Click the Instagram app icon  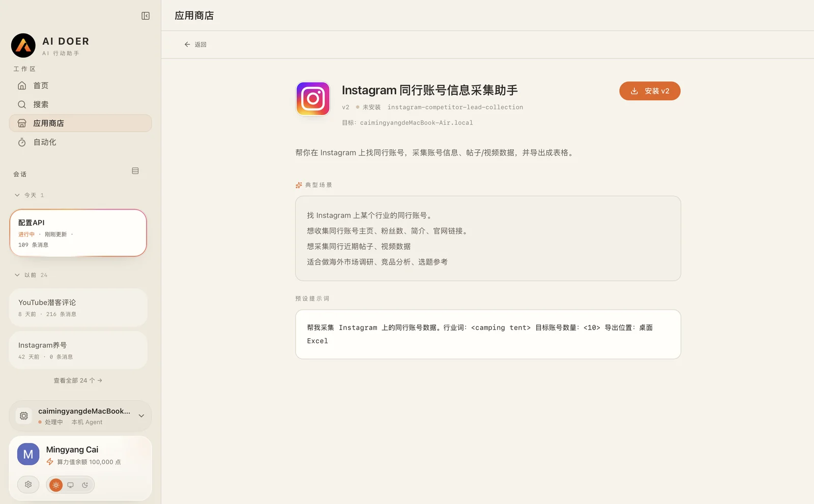[x=313, y=99]
